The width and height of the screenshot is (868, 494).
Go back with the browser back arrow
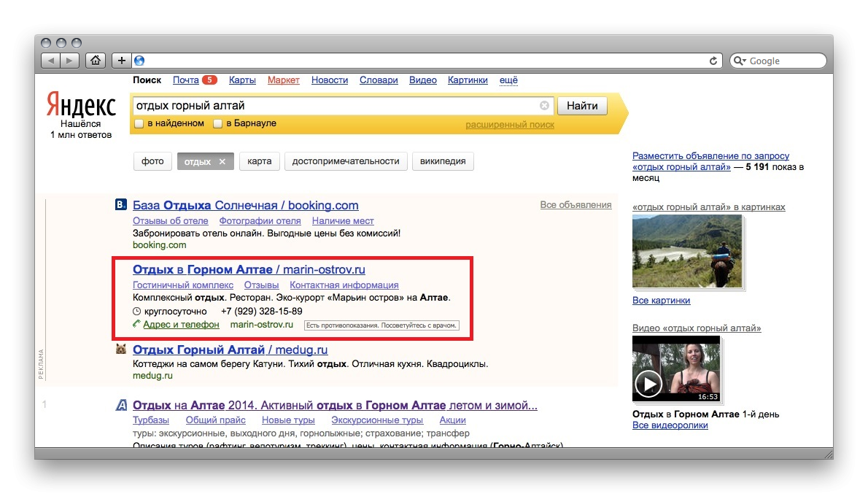click(x=51, y=61)
